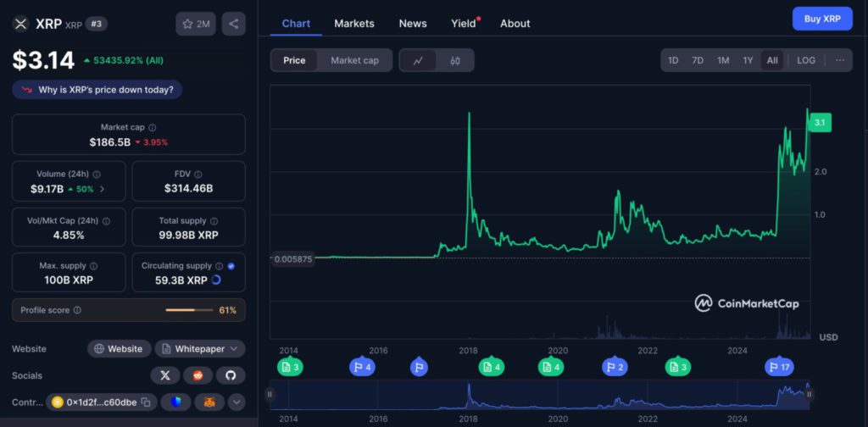Screen dimensions: 868x427
Task: Click the right handle of timeline range slider
Action: (x=809, y=394)
